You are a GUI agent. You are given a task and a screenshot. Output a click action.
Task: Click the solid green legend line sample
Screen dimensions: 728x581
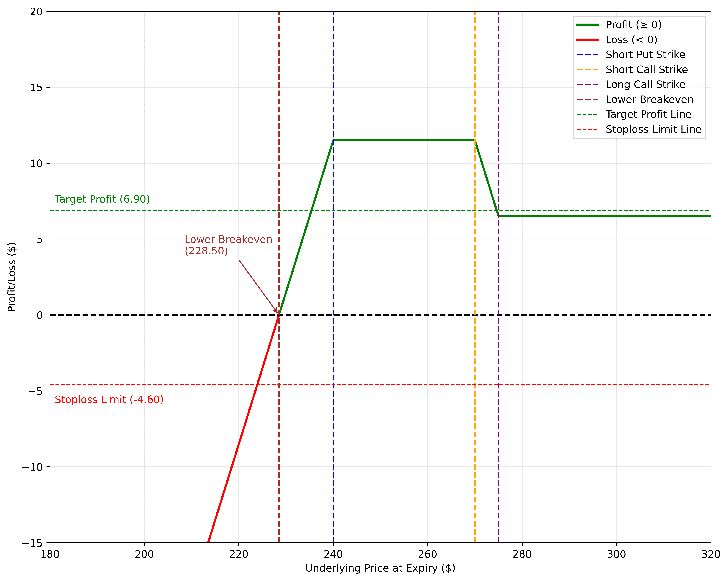tap(587, 25)
